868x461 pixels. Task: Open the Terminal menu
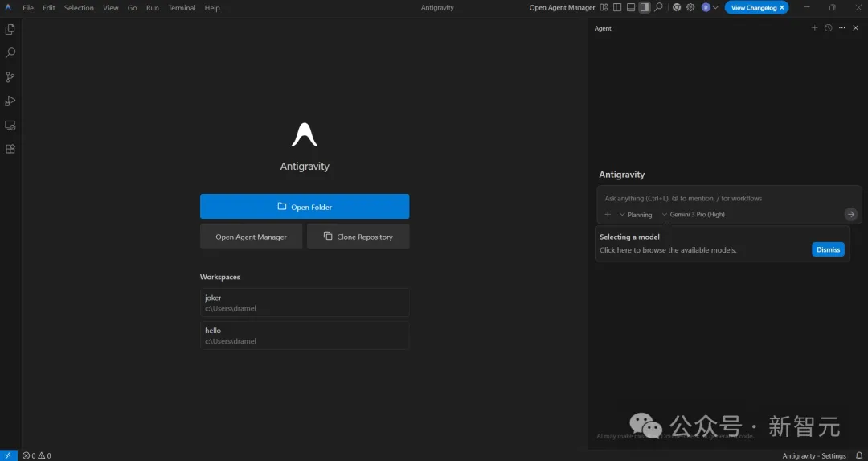182,8
